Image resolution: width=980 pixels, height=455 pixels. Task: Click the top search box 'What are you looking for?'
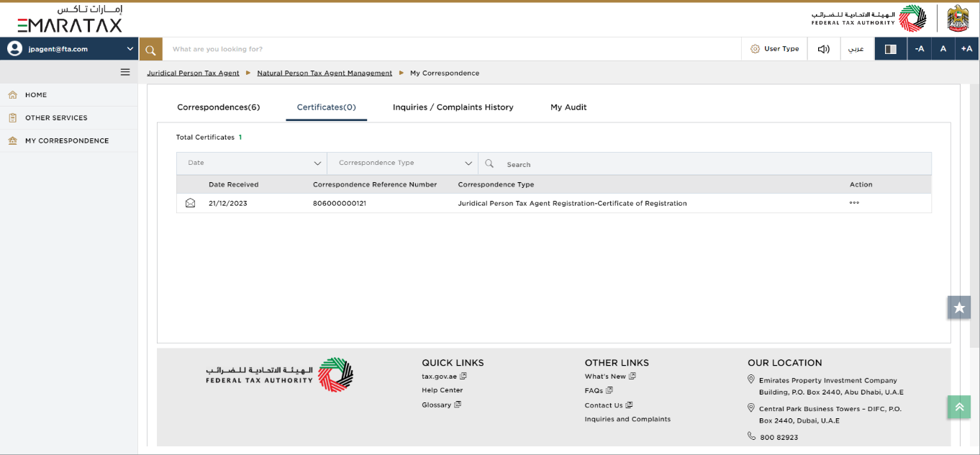tap(452, 49)
